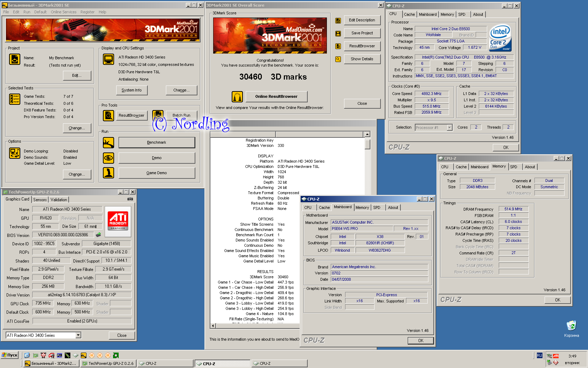Switch to Sensors tab in GPU-Z
This screenshot has width=588, height=368.
coord(40,200)
